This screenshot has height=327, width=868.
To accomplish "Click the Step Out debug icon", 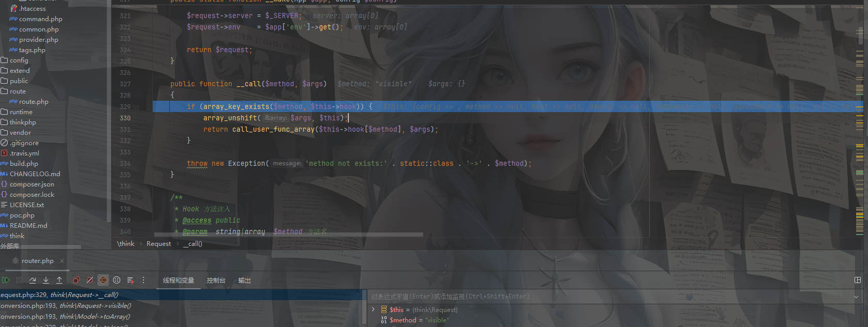I will click(x=59, y=280).
